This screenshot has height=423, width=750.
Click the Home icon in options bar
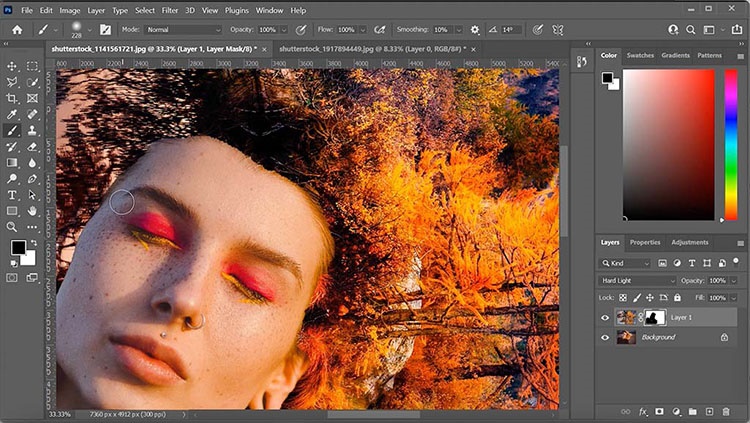click(x=17, y=30)
